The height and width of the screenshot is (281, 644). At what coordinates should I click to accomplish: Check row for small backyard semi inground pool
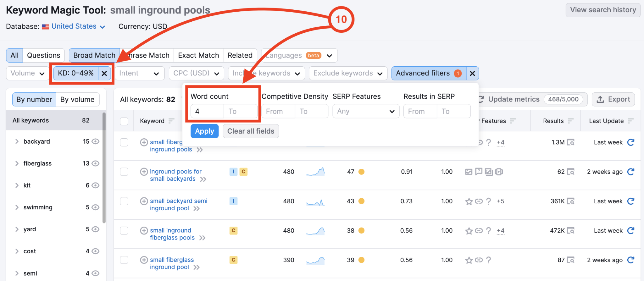point(124,201)
